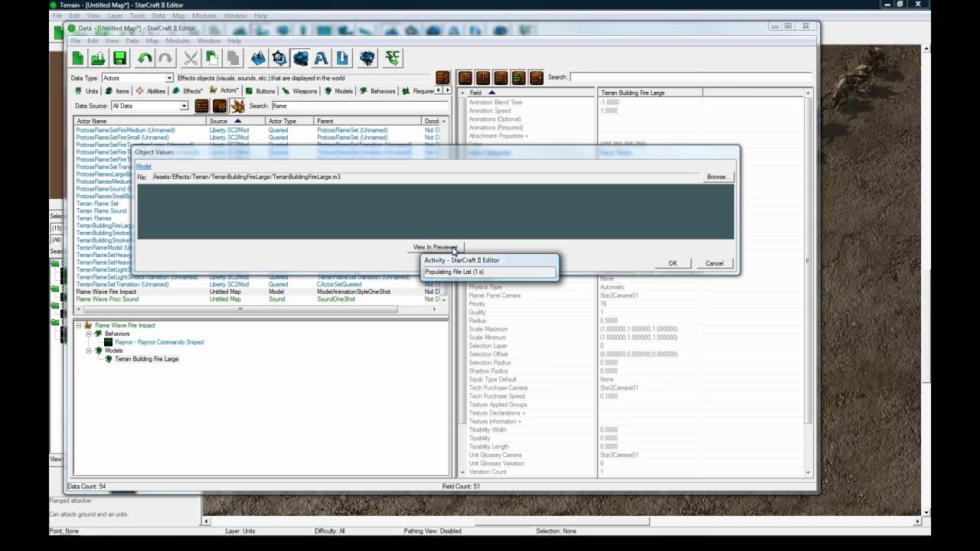Viewport: 980px width, 551px height.
Task: Click the fifth field view icon left of field Search
Action: (x=536, y=77)
